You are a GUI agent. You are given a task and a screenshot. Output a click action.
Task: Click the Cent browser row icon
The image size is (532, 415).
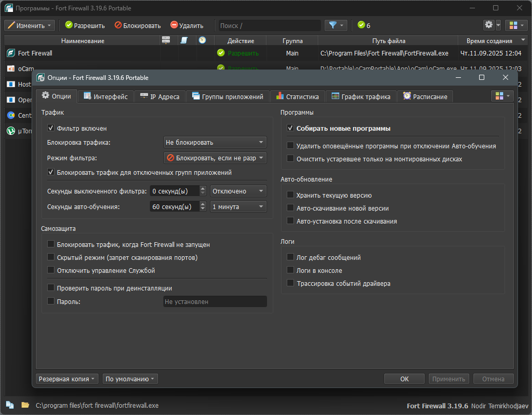click(x=11, y=115)
